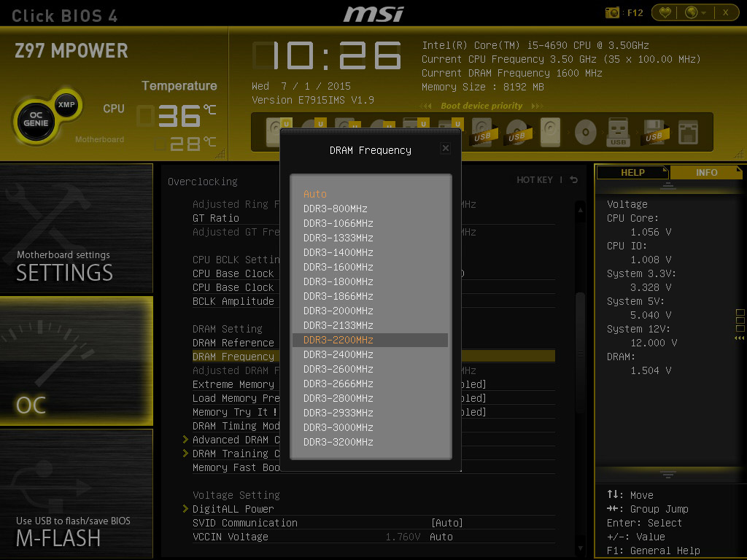
Task: Choose DDR3-1400MHz option
Action: tap(338, 252)
